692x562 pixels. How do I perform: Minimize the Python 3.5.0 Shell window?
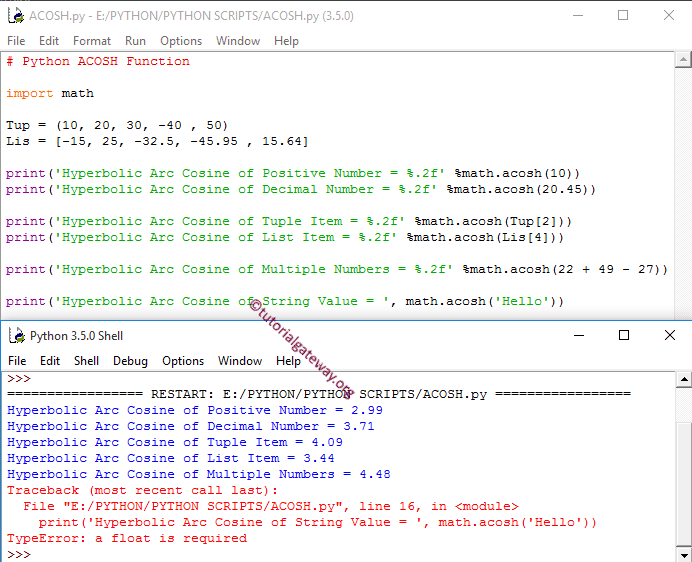[x=579, y=336]
